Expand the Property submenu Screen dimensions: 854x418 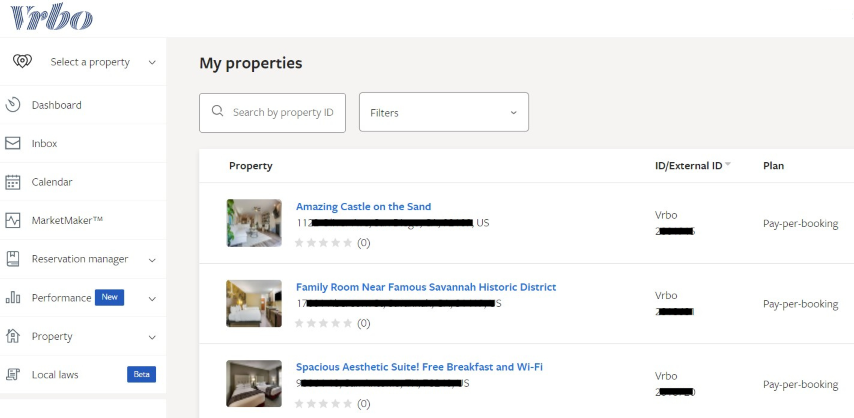coord(152,337)
